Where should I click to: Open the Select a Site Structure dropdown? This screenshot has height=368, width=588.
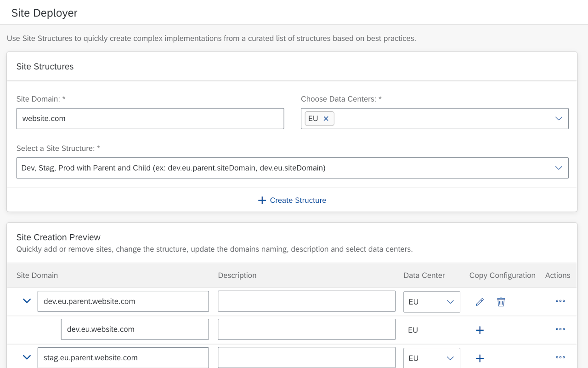(558, 168)
